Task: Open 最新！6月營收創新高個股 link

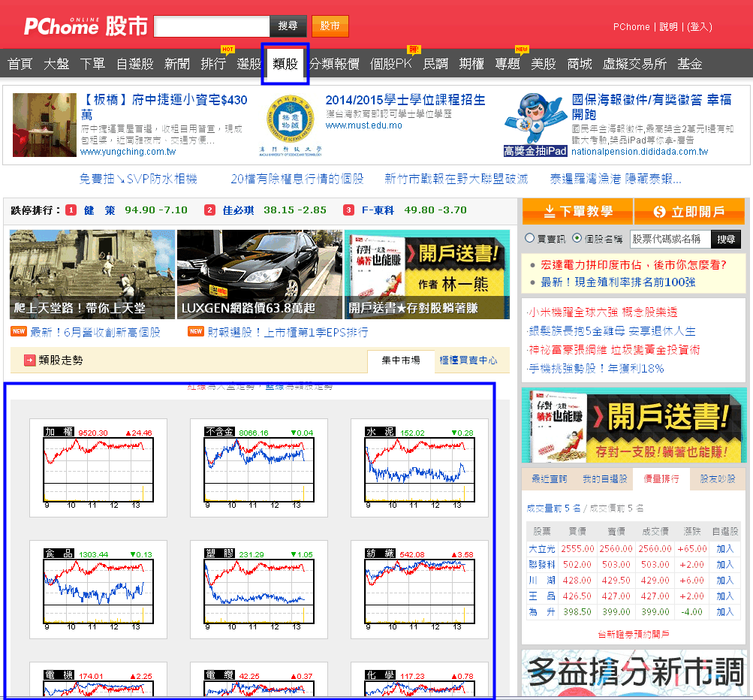Action: click(x=95, y=332)
